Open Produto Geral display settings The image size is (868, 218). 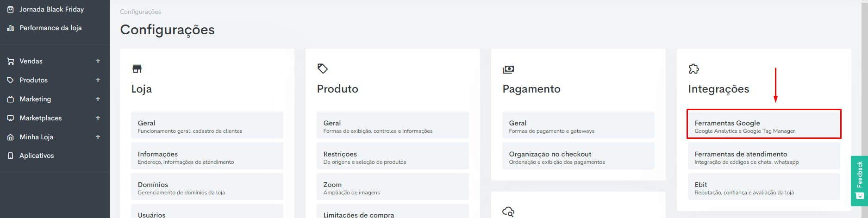393,125
